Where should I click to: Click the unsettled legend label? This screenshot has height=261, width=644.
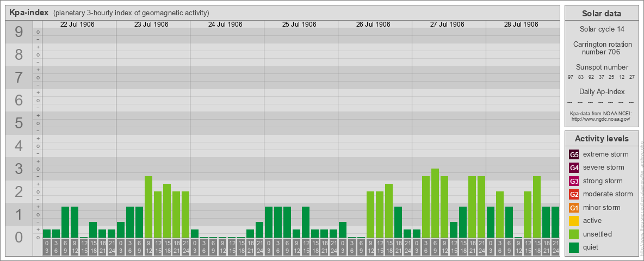click(x=598, y=234)
